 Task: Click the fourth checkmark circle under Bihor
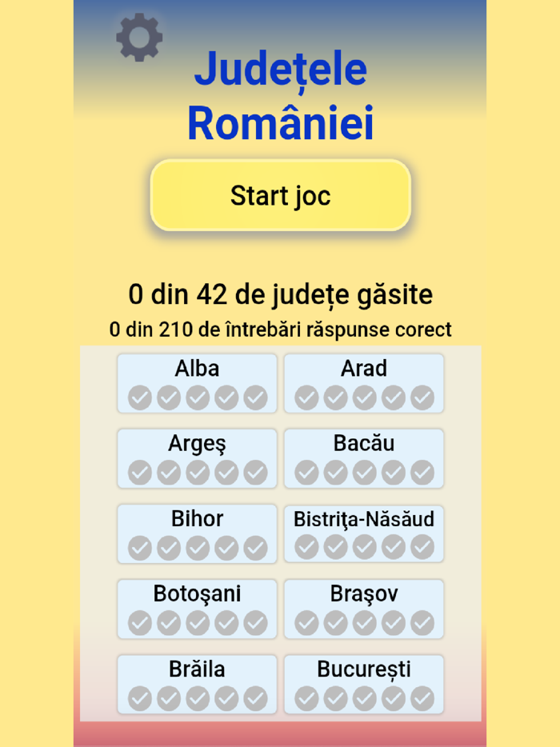click(x=225, y=547)
